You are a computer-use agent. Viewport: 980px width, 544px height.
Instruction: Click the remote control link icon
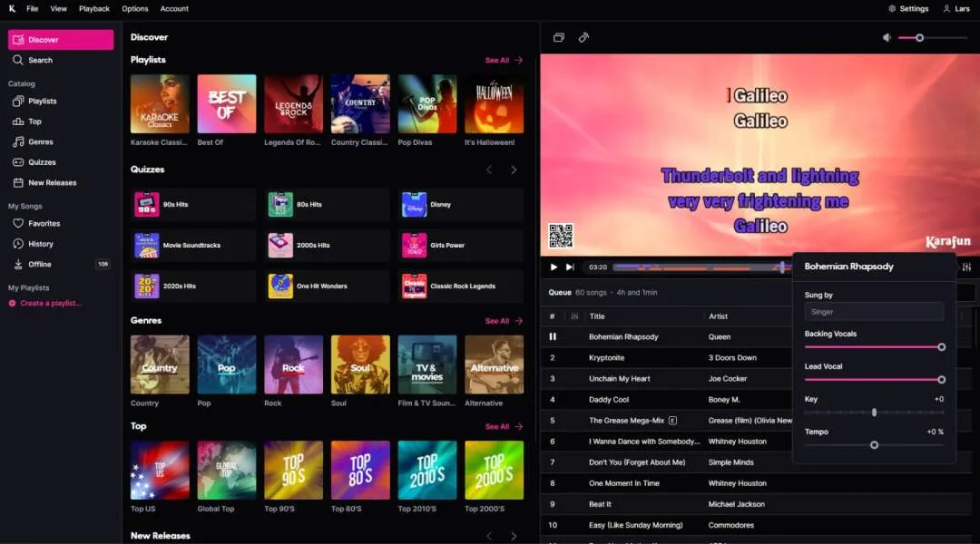tap(583, 37)
